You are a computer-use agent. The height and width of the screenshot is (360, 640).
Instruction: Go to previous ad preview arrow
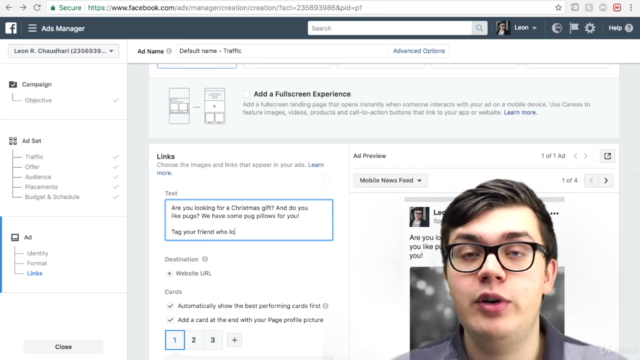coord(575,156)
